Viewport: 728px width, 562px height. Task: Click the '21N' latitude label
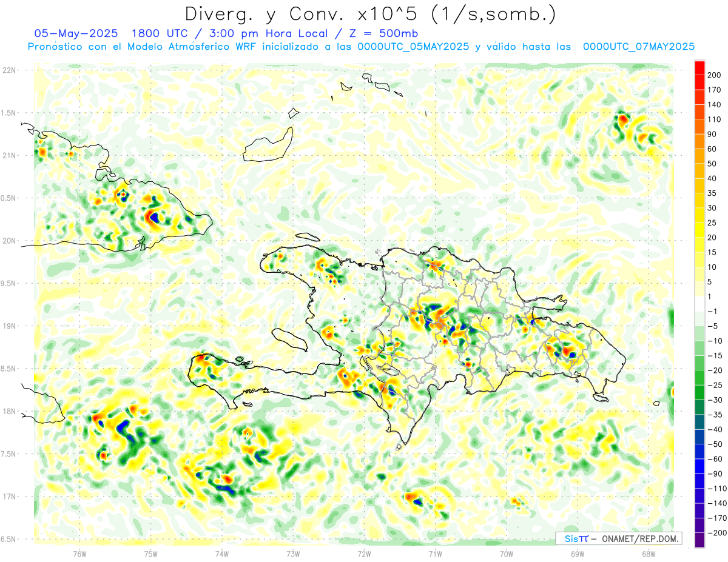point(9,155)
